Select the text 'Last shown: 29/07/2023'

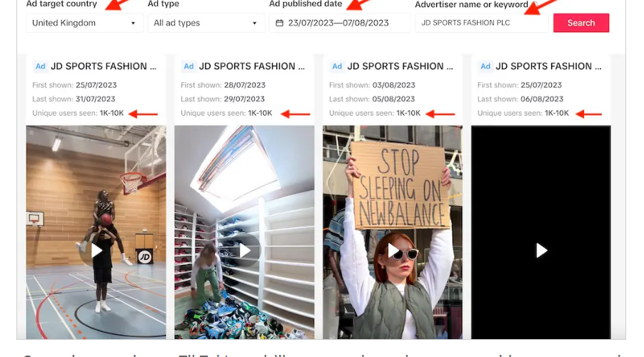point(223,99)
